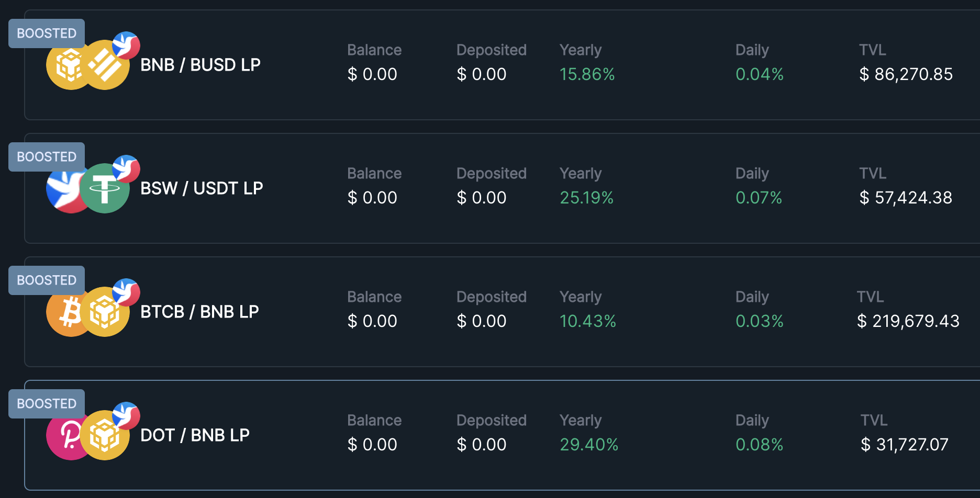
Task: Click the green USDT Tether icon
Action: coord(105,188)
